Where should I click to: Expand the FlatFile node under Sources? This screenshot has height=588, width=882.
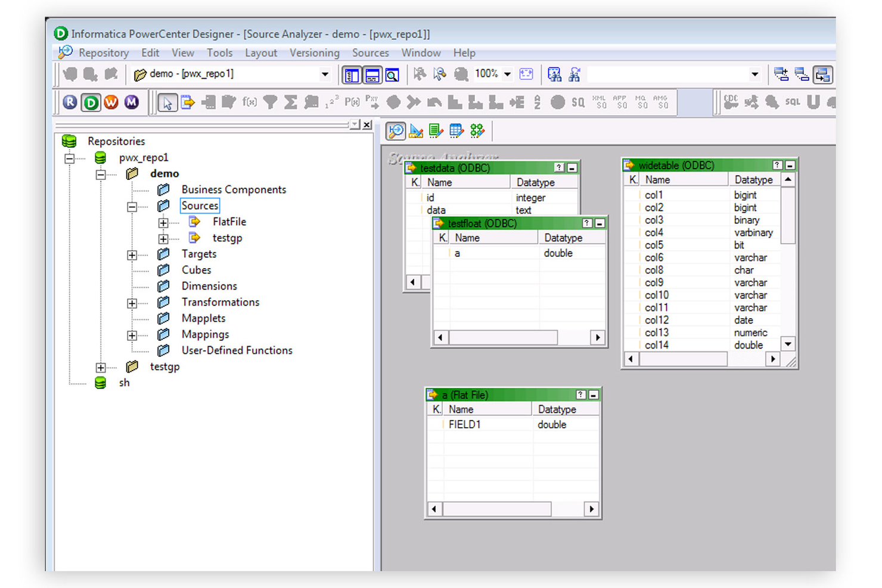point(163,223)
